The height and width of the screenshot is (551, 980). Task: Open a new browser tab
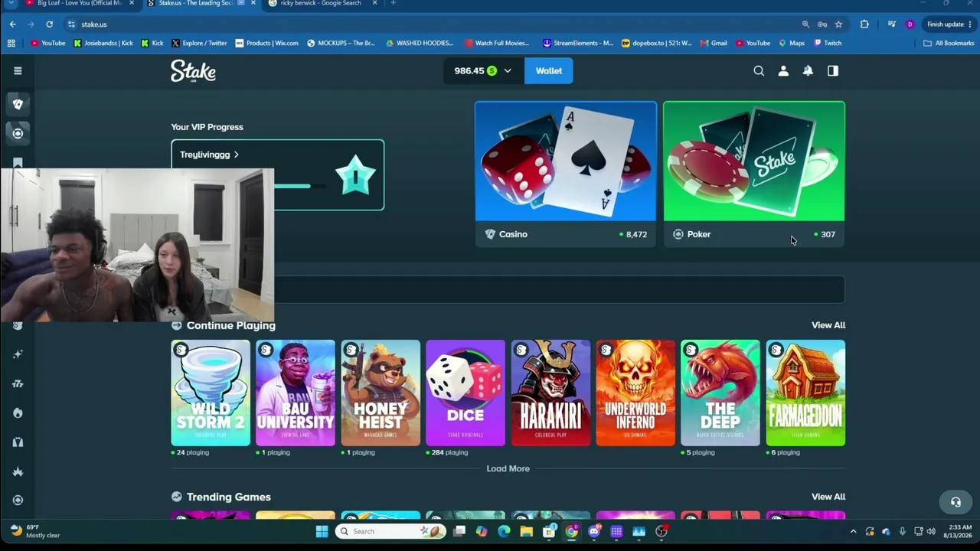tap(393, 3)
